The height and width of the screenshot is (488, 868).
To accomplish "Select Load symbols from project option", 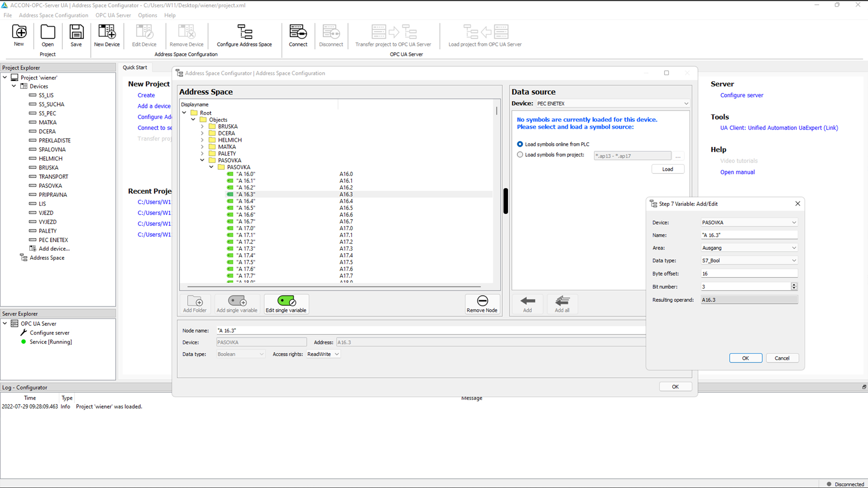I will tap(520, 155).
